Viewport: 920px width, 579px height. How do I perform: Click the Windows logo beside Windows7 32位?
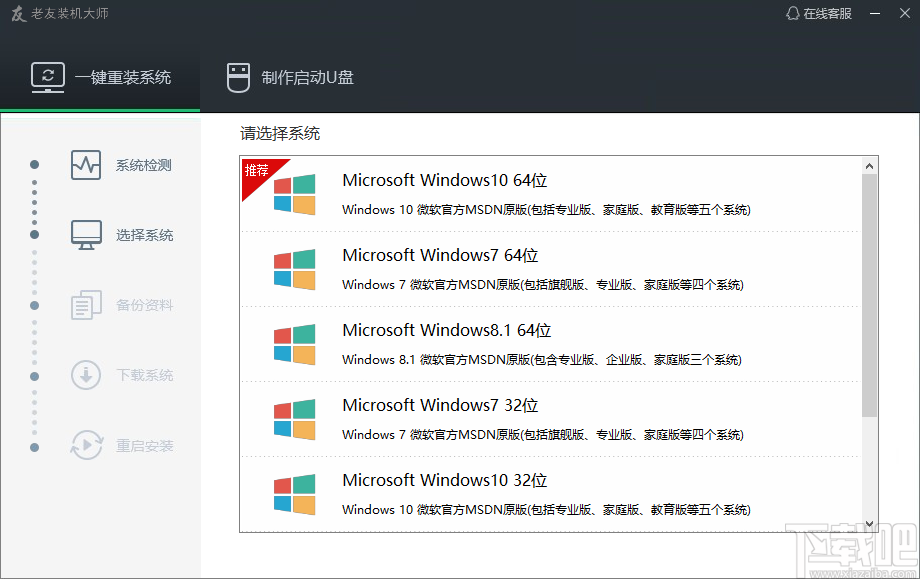(294, 419)
